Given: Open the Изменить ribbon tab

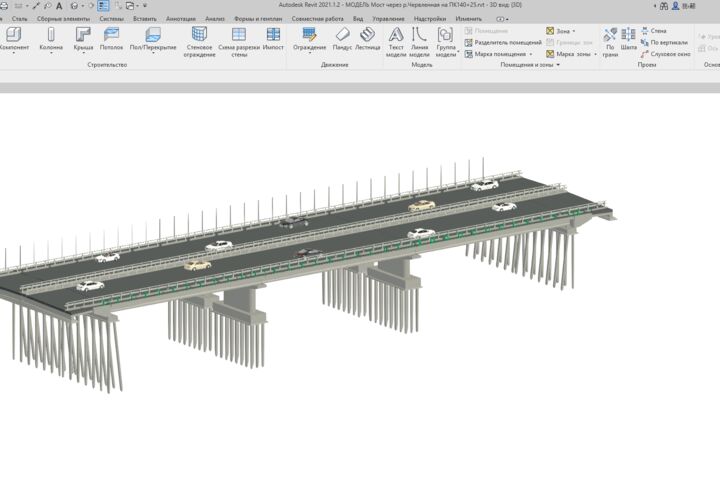Looking at the screenshot, I should coord(468,19).
